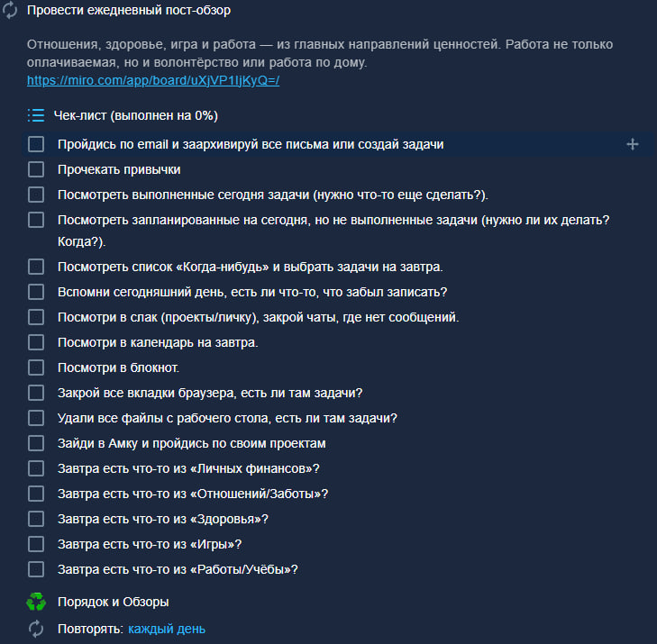
Task: Open the «Порядок и Обзоры» project label
Action: point(113,602)
